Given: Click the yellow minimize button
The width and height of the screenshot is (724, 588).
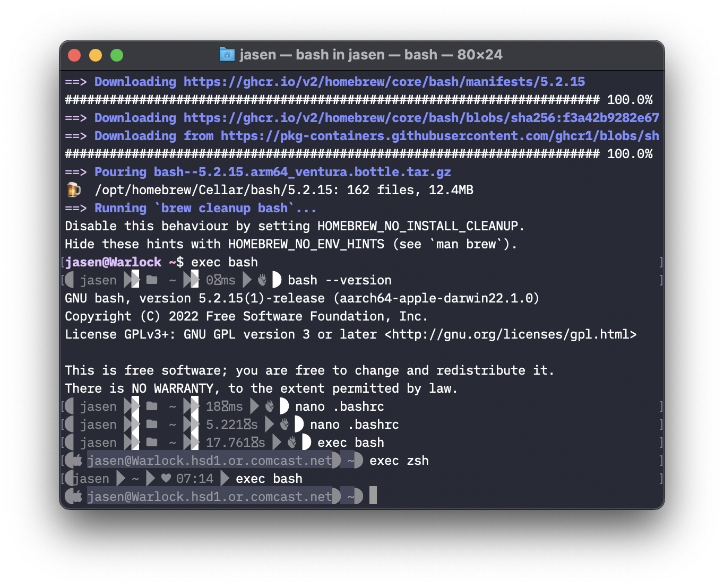Looking at the screenshot, I should click(95, 55).
